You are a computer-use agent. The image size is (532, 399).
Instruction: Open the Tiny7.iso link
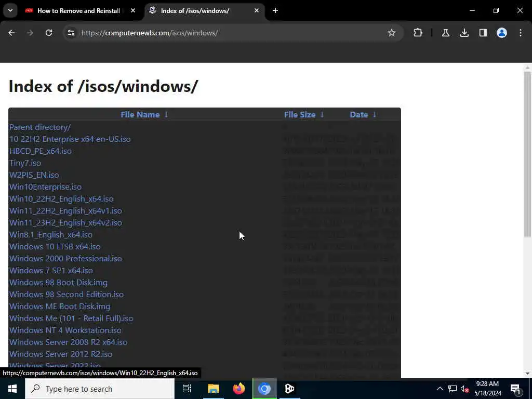click(25, 163)
